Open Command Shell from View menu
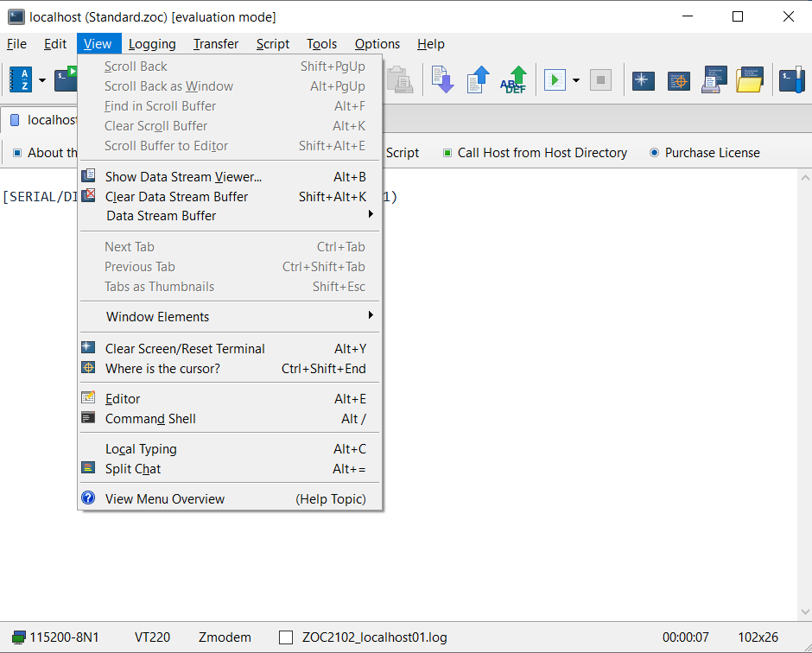812x653 pixels. click(x=230, y=419)
